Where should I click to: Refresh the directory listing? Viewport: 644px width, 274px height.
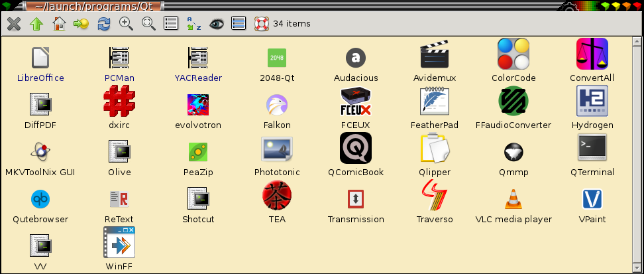104,23
